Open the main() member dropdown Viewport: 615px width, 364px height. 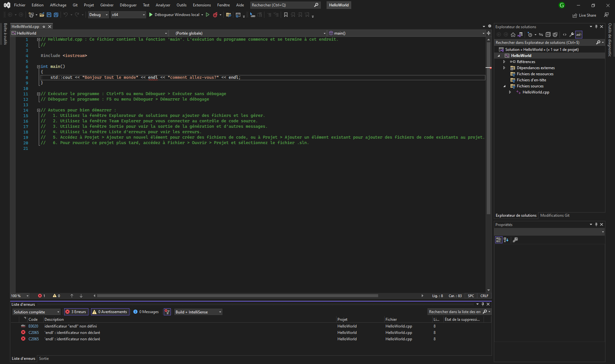(x=407, y=33)
